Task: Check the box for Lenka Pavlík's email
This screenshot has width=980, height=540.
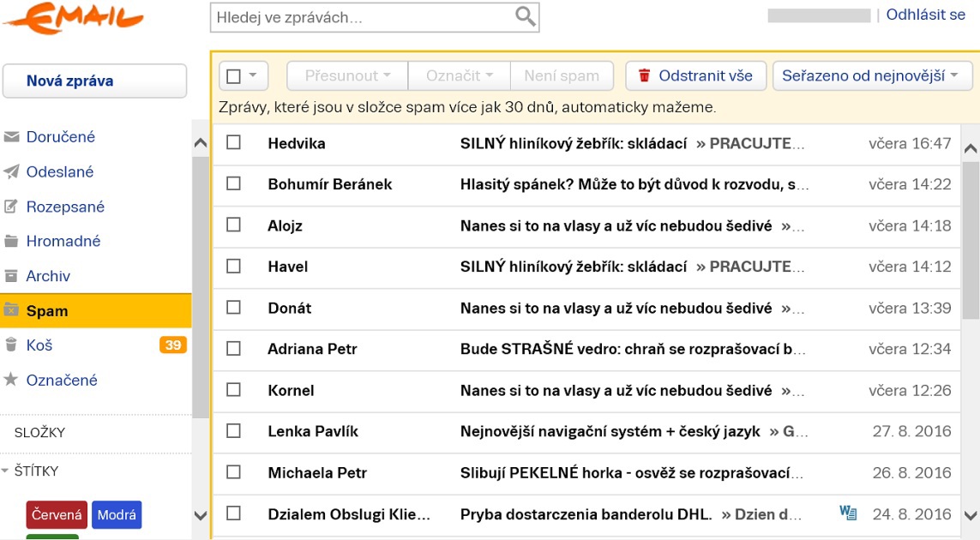Action: 233,431
